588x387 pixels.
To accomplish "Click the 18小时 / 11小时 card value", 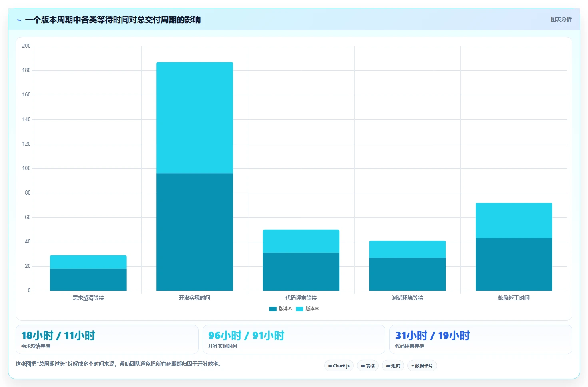I will coord(58,335).
